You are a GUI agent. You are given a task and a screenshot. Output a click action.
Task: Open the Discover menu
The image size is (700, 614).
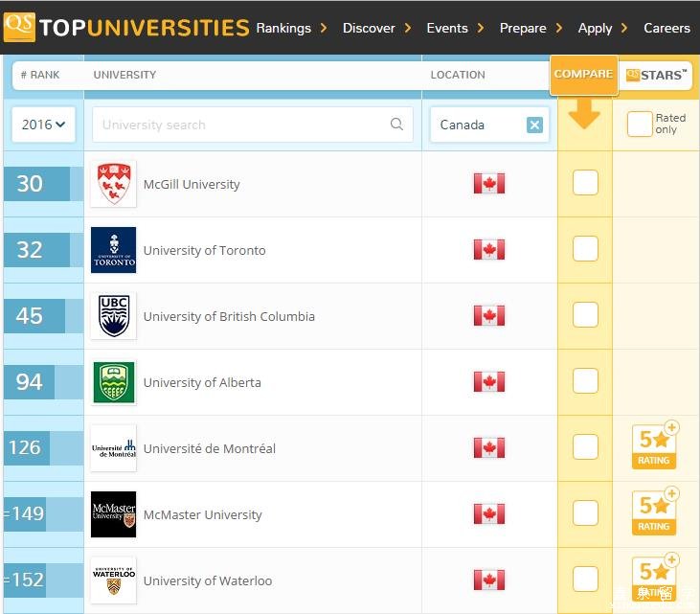pos(369,28)
